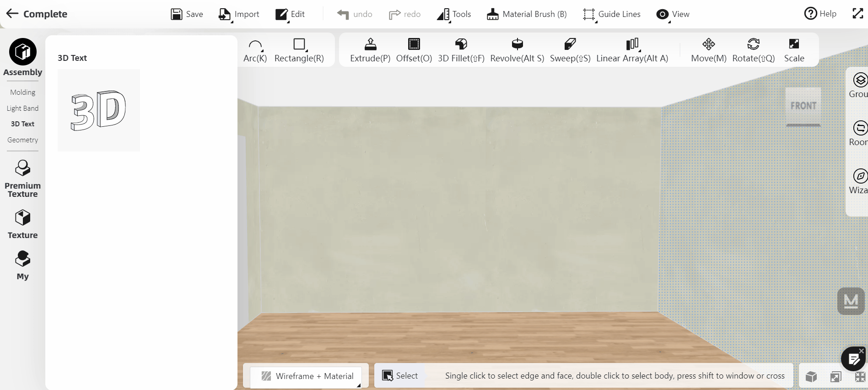868x390 pixels.
Task: Close the floating notes widget
Action: click(x=862, y=351)
